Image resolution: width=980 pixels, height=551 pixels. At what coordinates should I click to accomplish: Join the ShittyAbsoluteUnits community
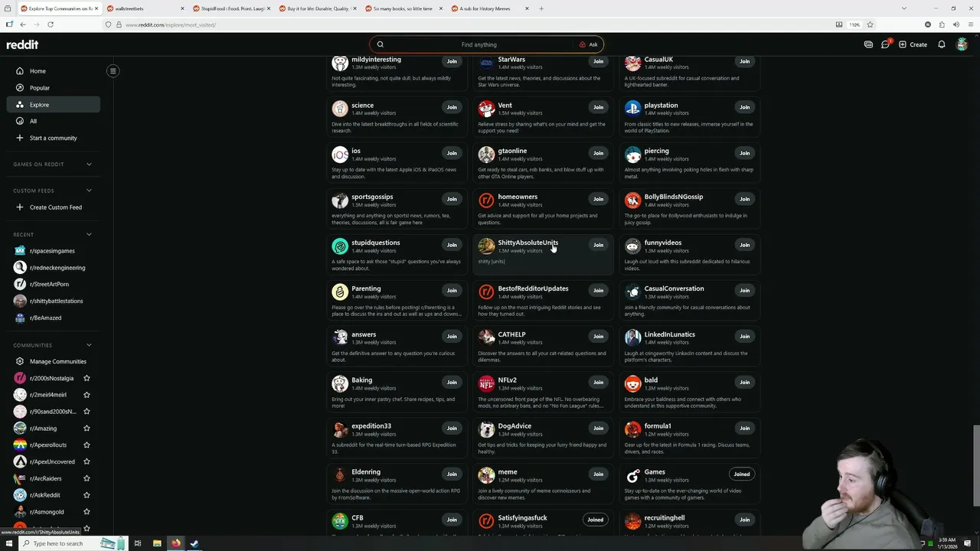[598, 245]
